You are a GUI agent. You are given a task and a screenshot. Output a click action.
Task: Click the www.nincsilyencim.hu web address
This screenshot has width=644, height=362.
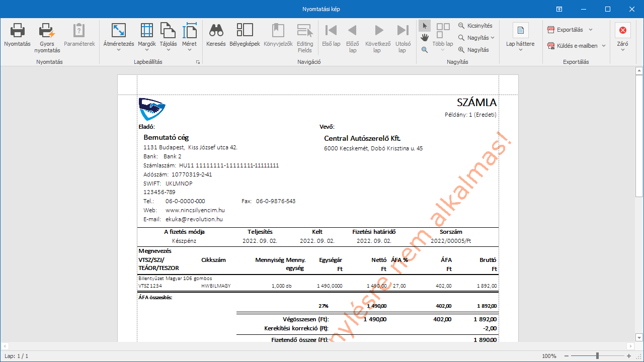(x=195, y=210)
